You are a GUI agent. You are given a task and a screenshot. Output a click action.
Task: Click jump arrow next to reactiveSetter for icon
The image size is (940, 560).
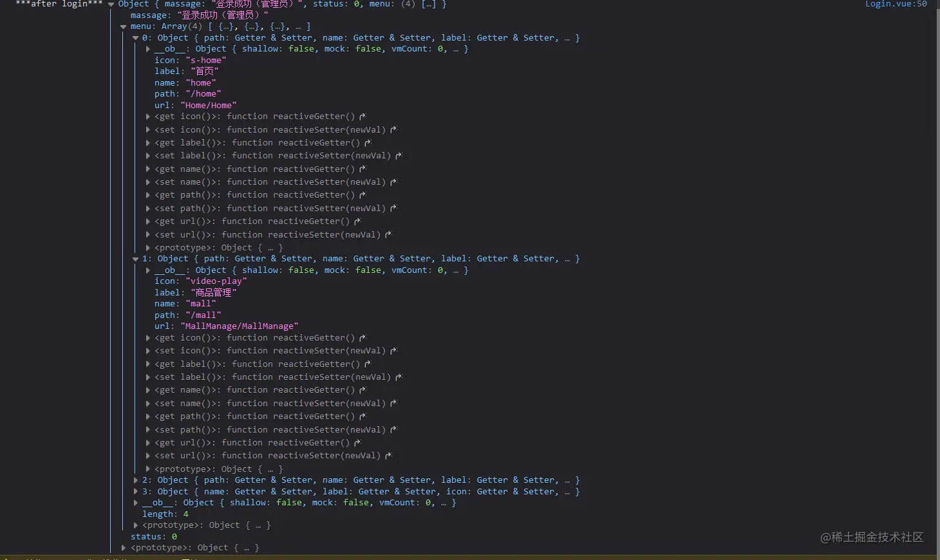[393, 129]
